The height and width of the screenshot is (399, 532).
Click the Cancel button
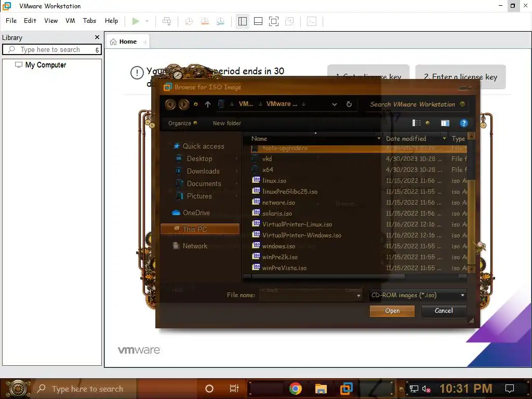click(444, 311)
